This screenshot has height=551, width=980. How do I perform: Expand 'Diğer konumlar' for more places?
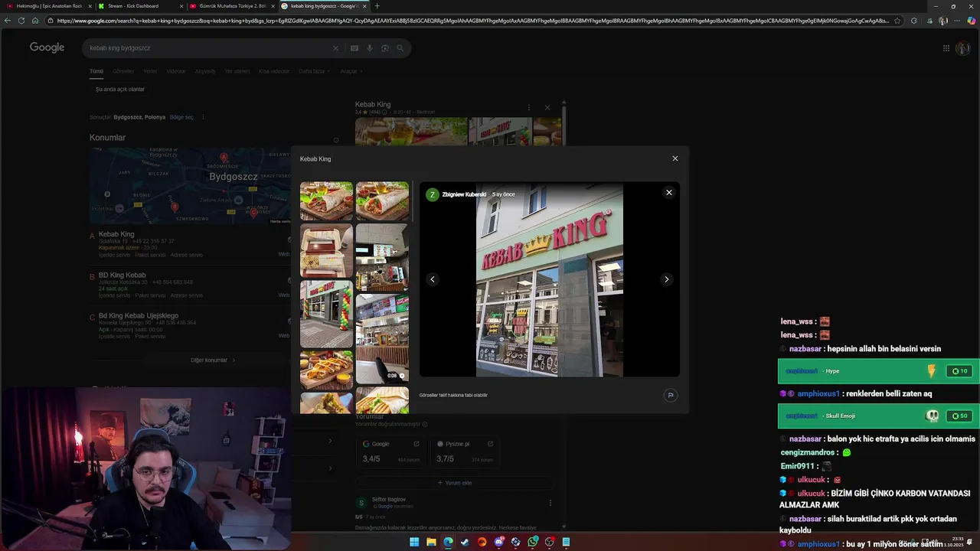point(212,360)
